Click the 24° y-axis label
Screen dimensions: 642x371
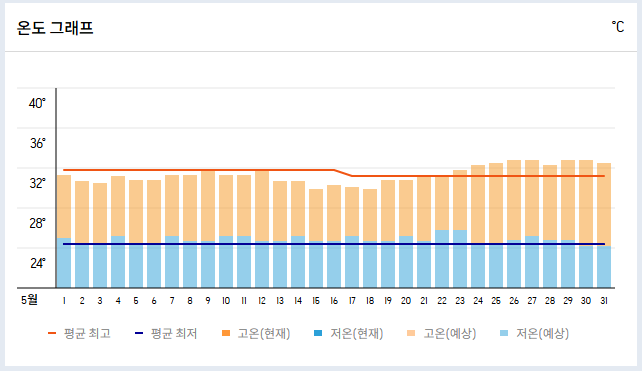point(37,263)
